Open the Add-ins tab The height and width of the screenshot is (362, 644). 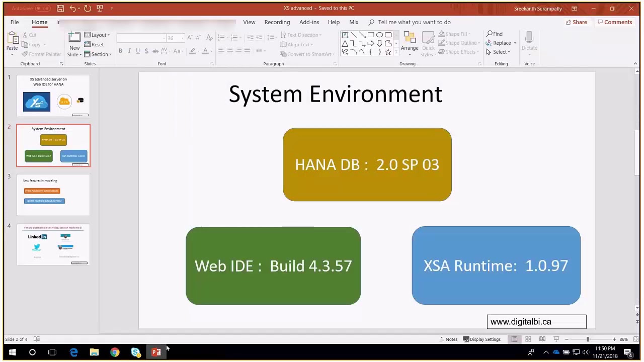point(309,22)
